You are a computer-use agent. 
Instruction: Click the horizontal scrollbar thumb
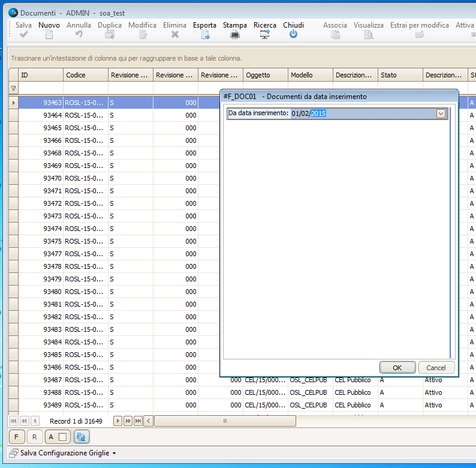click(x=225, y=421)
